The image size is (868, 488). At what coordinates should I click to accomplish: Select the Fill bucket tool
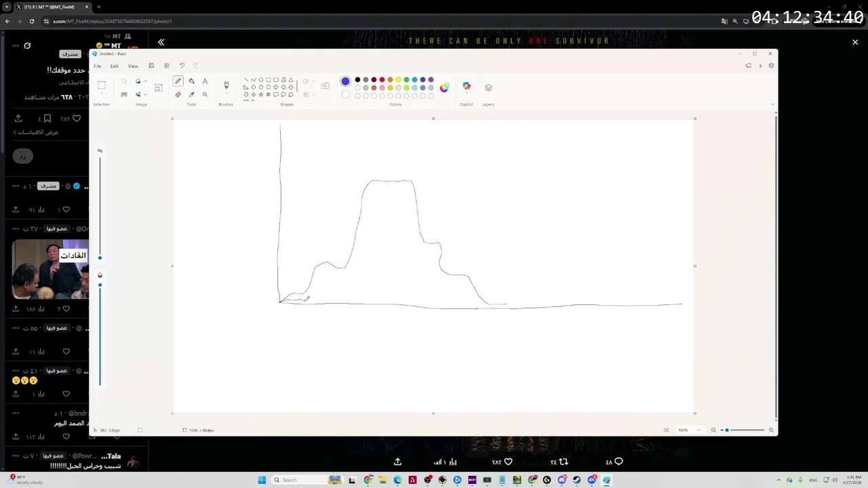pyautogui.click(x=191, y=81)
